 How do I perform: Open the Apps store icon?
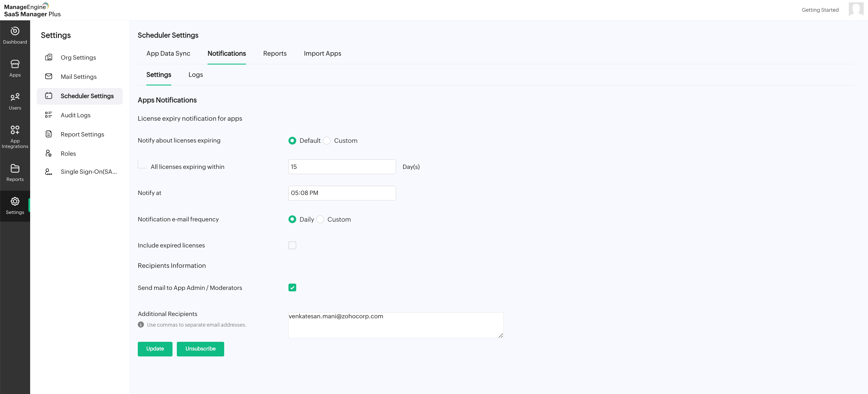pyautogui.click(x=15, y=64)
